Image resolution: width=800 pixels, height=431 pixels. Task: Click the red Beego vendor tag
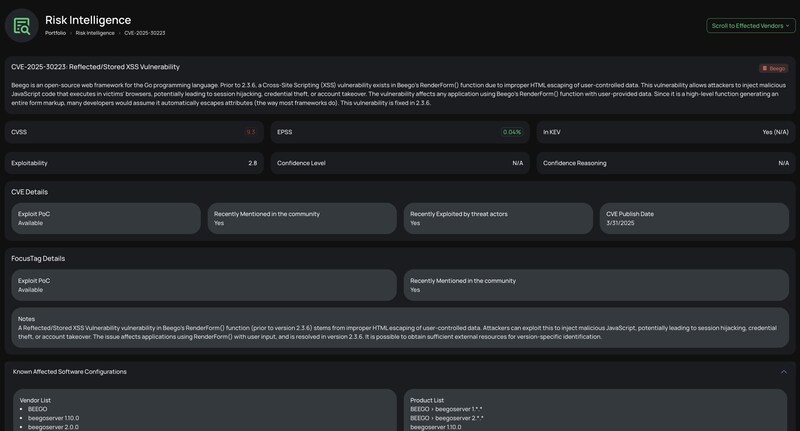(x=773, y=68)
